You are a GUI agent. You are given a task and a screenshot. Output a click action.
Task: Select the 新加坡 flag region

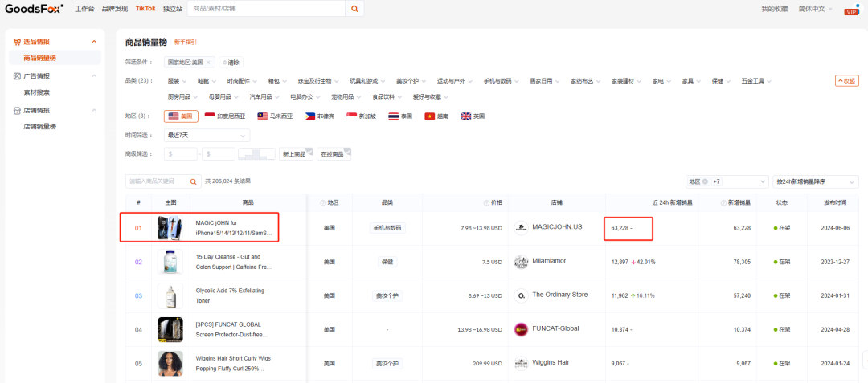[362, 116]
